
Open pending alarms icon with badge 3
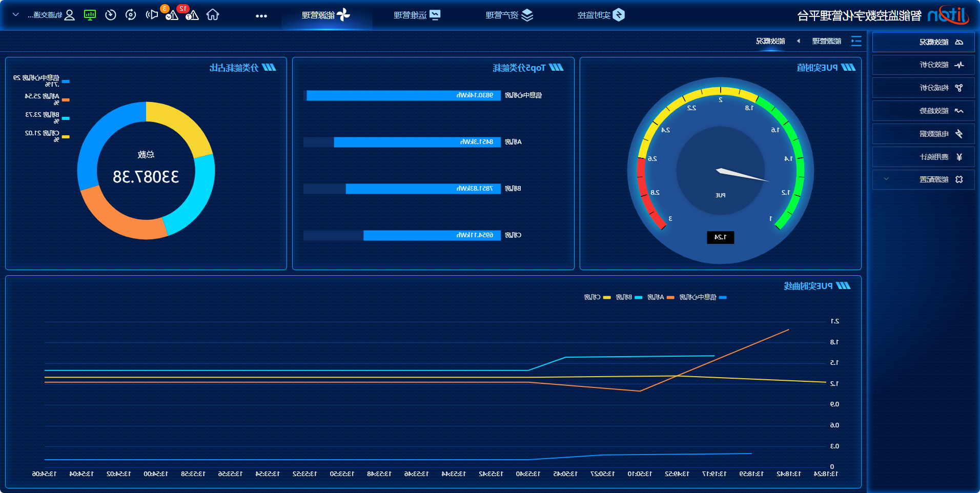pos(172,15)
